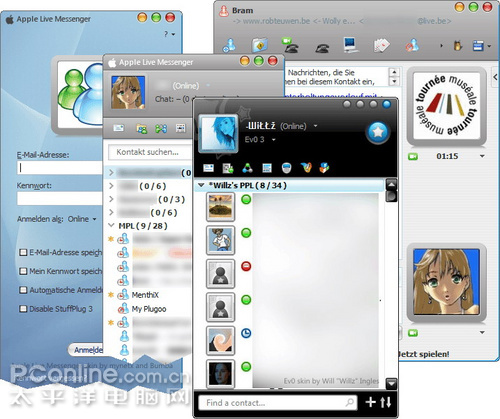Toggle Mein Kennwort speichern checkbox
The height and width of the screenshot is (419, 500).
[x=23, y=271]
